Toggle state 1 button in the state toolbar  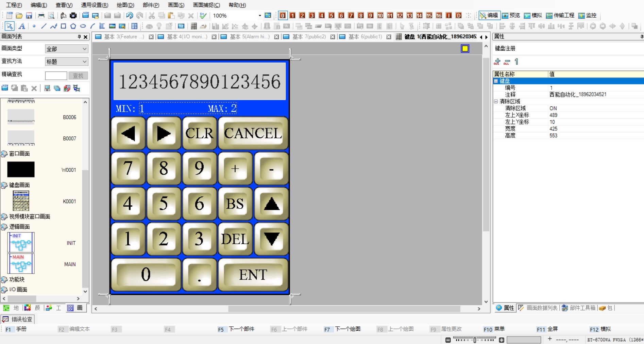coord(292,16)
